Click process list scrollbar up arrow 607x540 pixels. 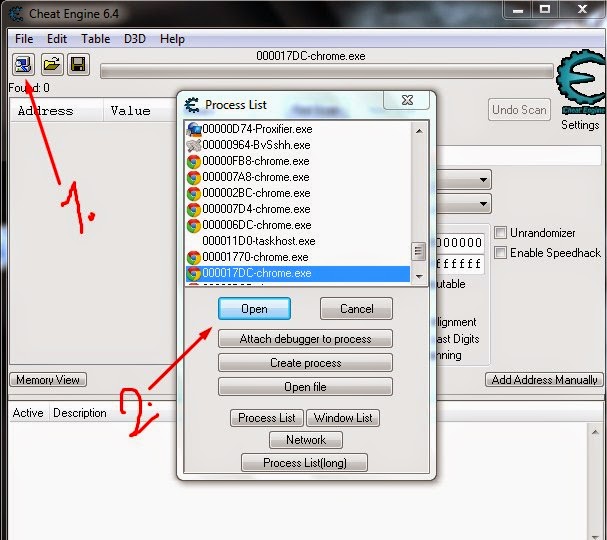419,131
